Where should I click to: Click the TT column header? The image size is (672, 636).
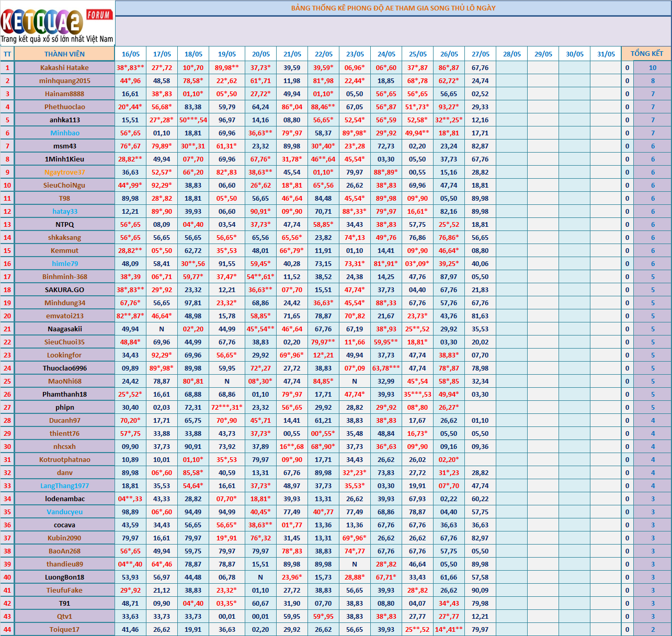pos(7,54)
